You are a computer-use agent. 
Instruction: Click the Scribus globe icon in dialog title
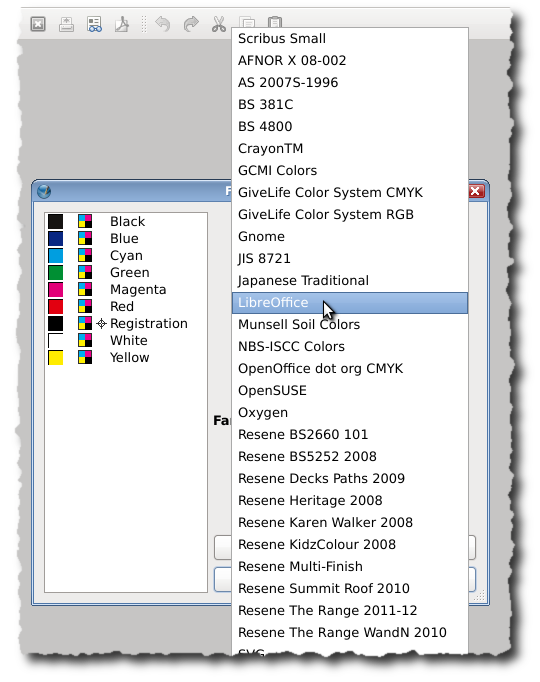click(x=44, y=191)
